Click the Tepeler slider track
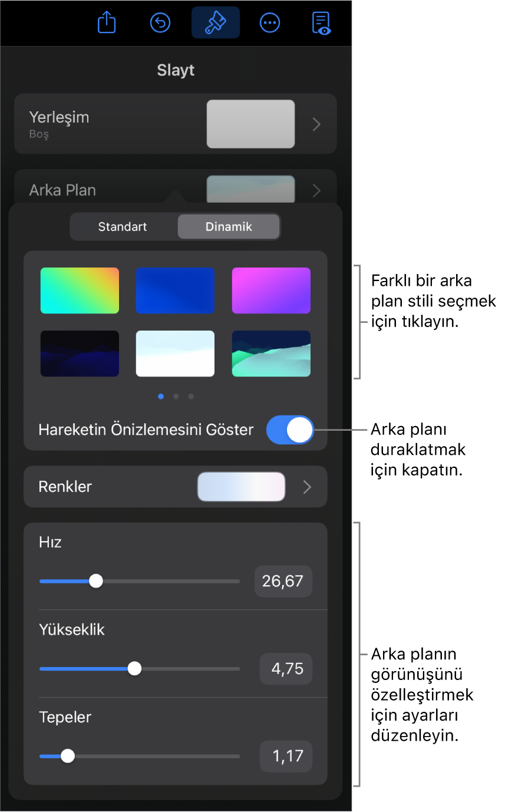 click(140, 756)
